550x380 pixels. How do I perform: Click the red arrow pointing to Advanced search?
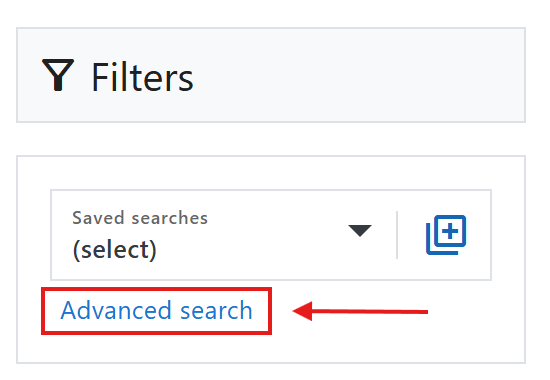[x=360, y=311]
